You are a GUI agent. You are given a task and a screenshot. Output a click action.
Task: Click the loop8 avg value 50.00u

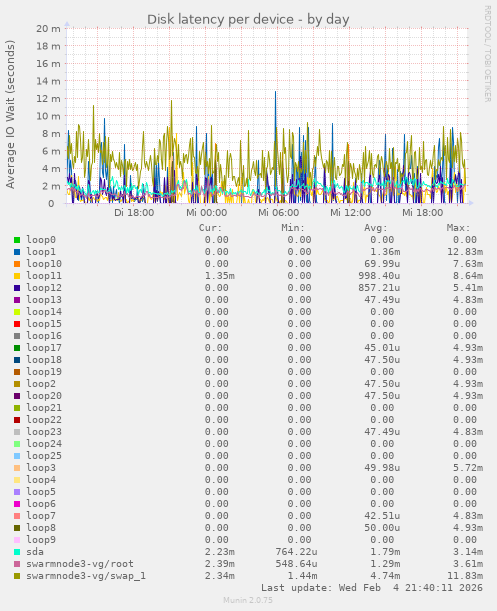coord(382,528)
